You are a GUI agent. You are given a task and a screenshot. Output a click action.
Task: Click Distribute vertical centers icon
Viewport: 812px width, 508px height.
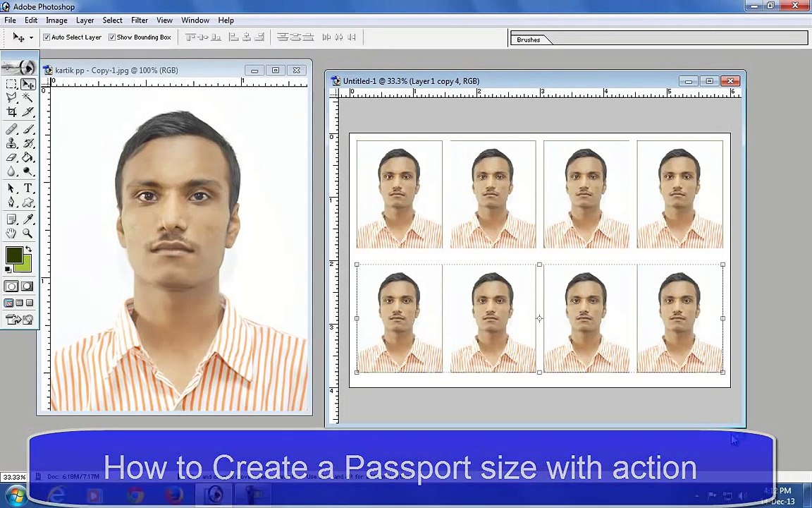(x=296, y=37)
